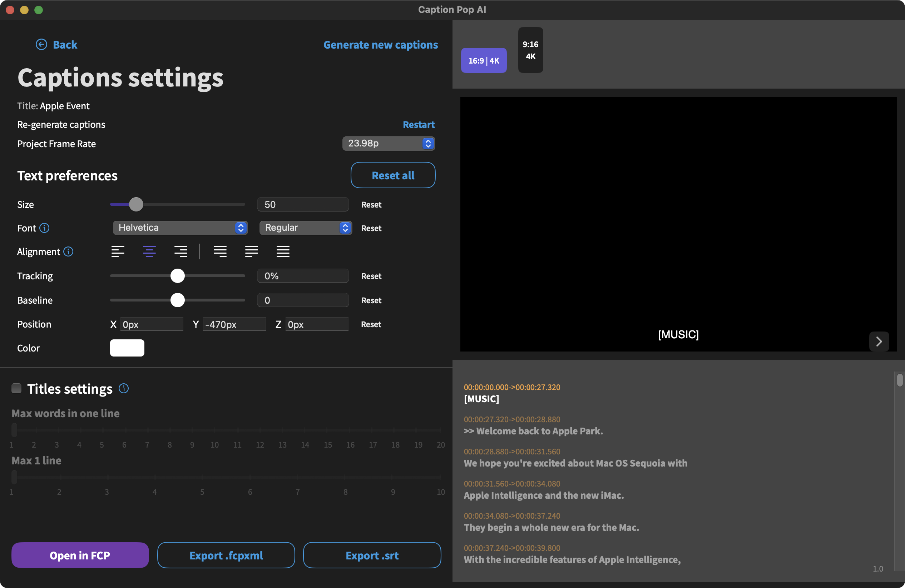Image resolution: width=905 pixels, height=588 pixels.
Task: Select right text alignment icon
Action: click(x=180, y=251)
